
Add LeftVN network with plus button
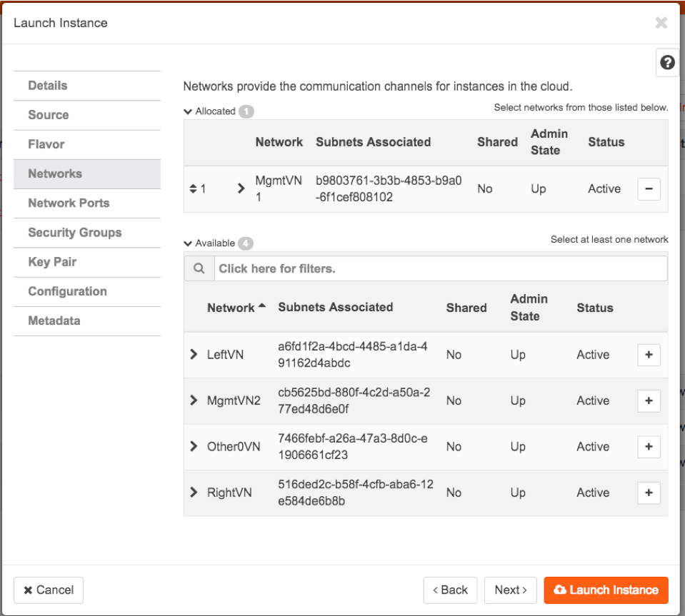pyautogui.click(x=649, y=355)
